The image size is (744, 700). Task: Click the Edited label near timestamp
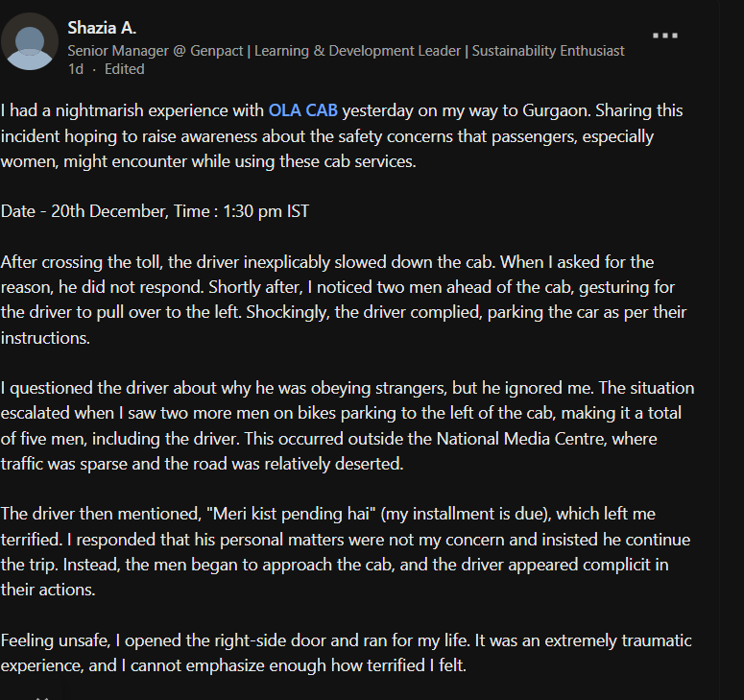click(124, 69)
